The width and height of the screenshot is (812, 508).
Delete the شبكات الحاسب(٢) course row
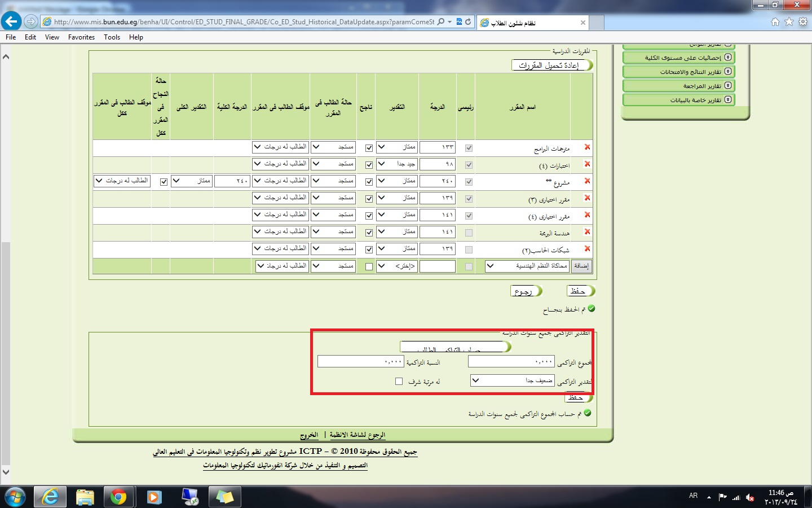click(587, 248)
